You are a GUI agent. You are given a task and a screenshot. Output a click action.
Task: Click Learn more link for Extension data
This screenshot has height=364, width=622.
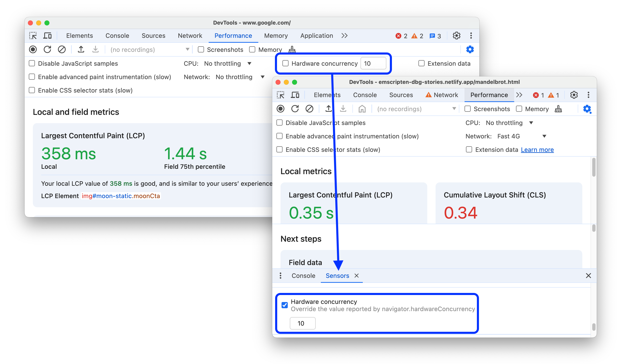[538, 150]
